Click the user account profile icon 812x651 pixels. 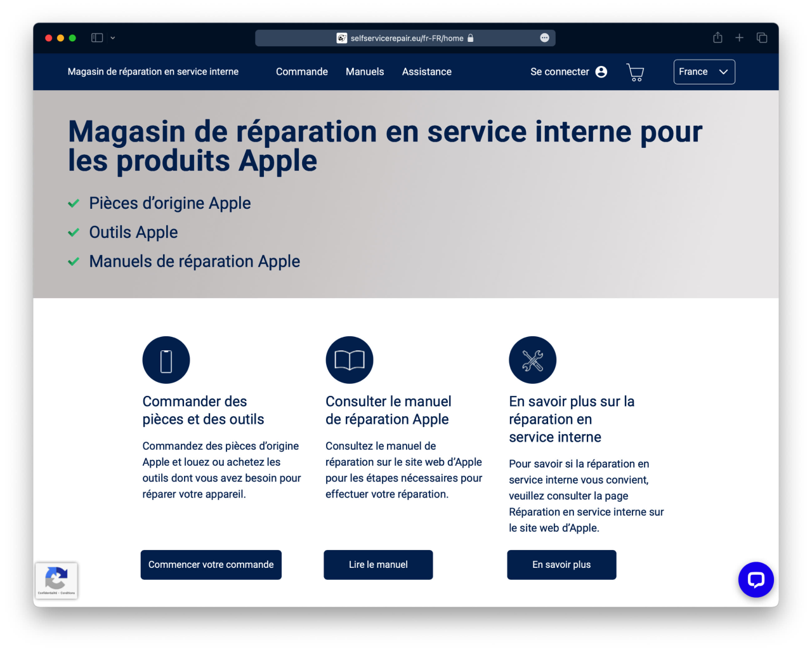click(601, 72)
